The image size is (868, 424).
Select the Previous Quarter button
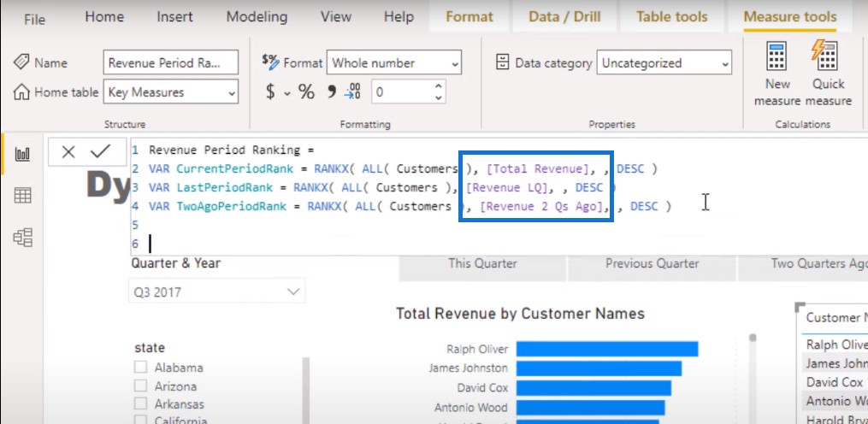coord(652,266)
